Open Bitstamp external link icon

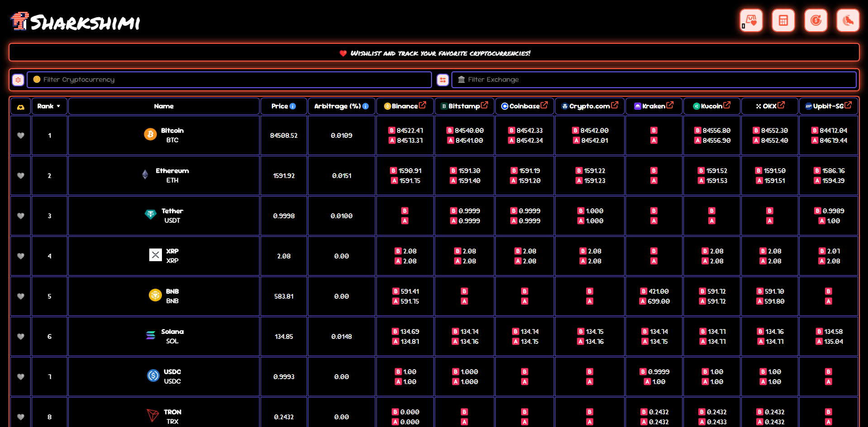pos(484,105)
